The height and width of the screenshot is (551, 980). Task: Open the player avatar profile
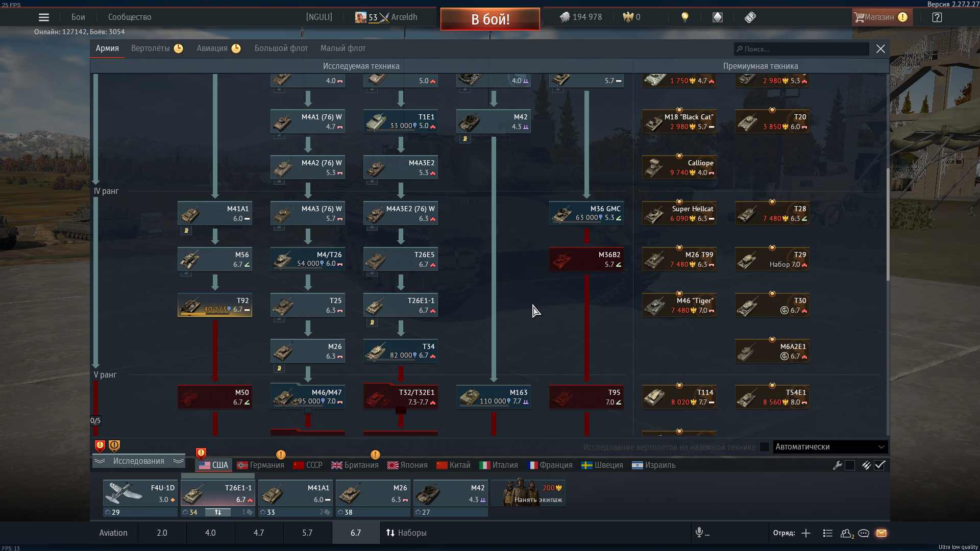pyautogui.click(x=361, y=17)
